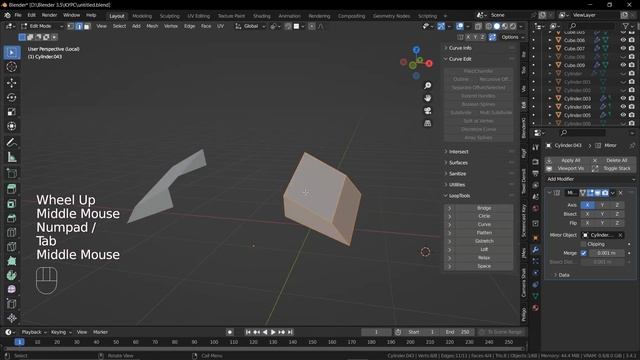
Task: Open the Modifier properties wrench tab
Action: pos(536,249)
